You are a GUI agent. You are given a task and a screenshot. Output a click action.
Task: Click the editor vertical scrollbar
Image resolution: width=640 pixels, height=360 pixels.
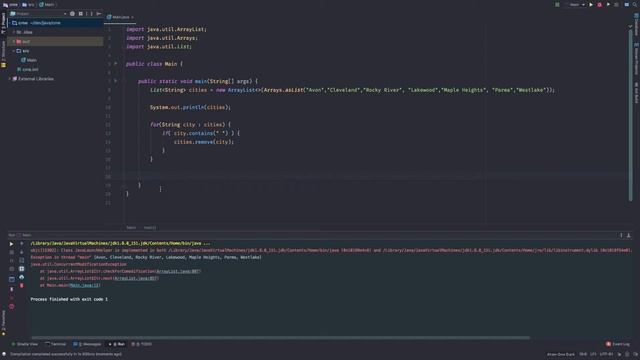(x=630, y=116)
